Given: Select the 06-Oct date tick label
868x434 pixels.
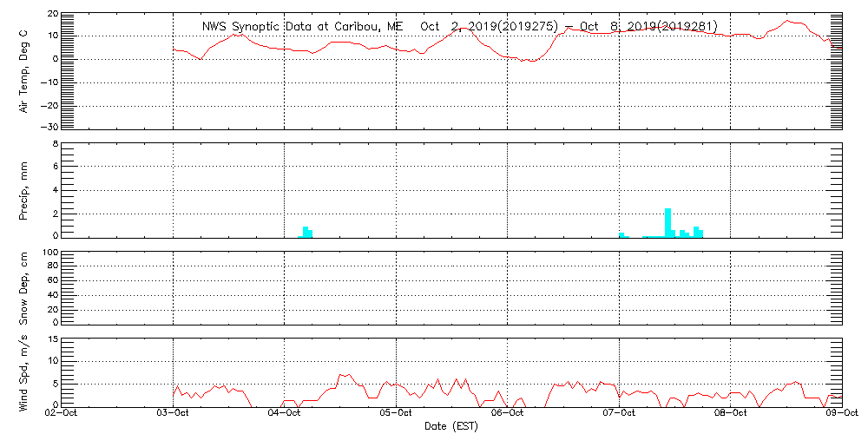Looking at the screenshot, I should (x=508, y=414).
